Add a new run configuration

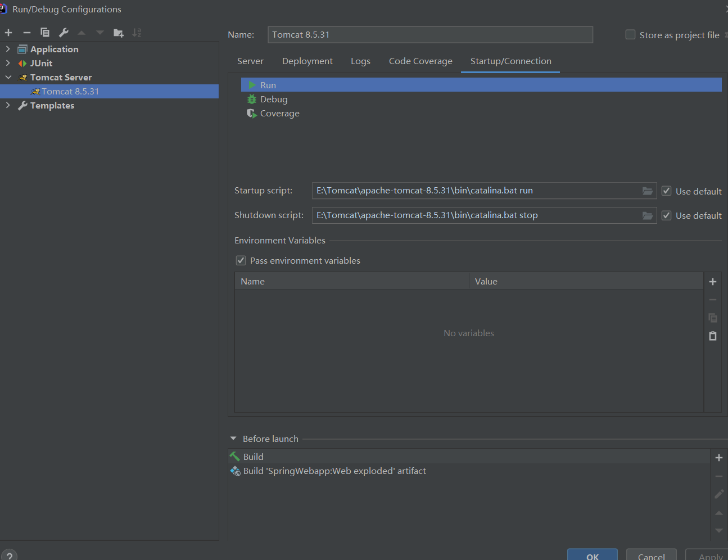click(8, 33)
